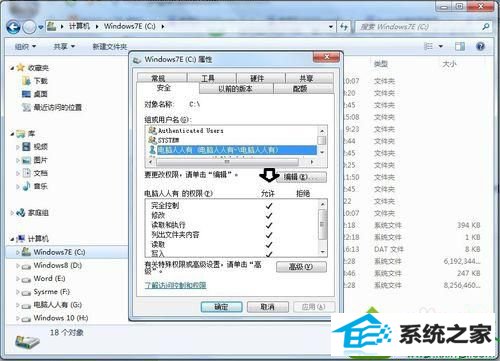Click the Forward navigation arrow in Explorer
500x361 pixels.
pyautogui.click(x=29, y=27)
